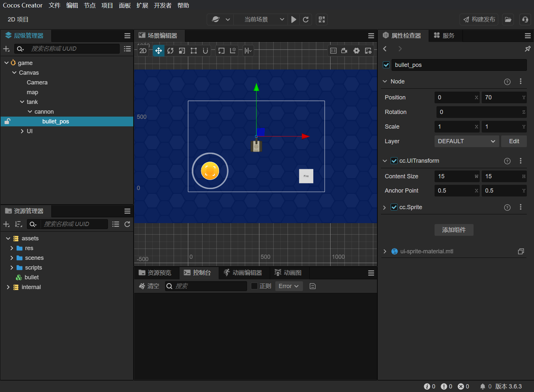
Task: Open the scene gear settings icon
Action: click(357, 51)
